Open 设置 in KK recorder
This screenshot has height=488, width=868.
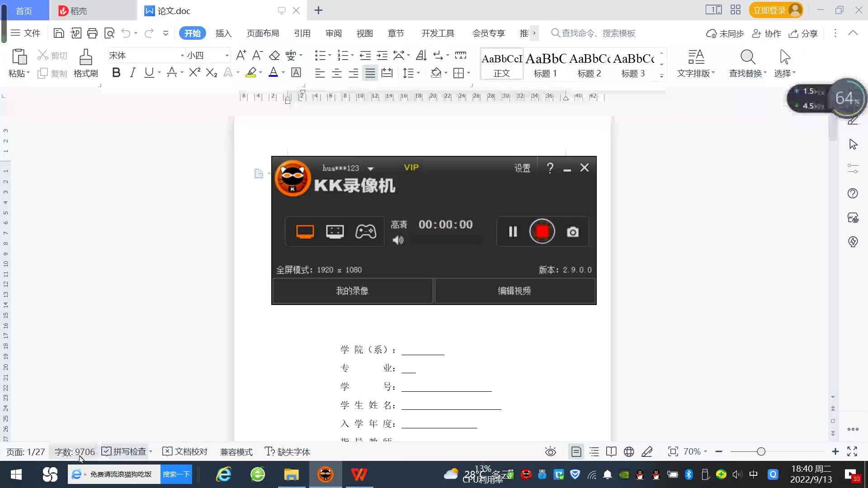(522, 168)
